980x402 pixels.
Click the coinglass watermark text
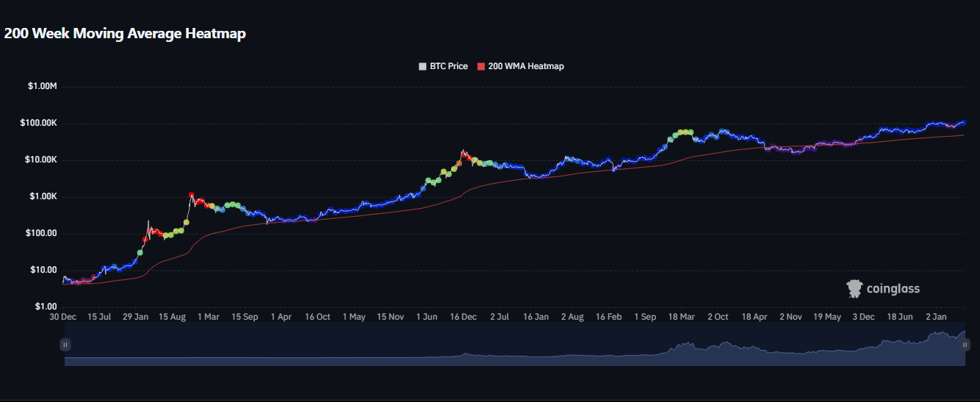(x=893, y=289)
